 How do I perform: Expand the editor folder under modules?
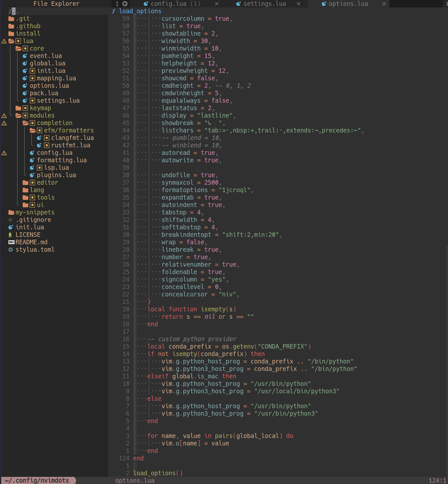pos(47,182)
